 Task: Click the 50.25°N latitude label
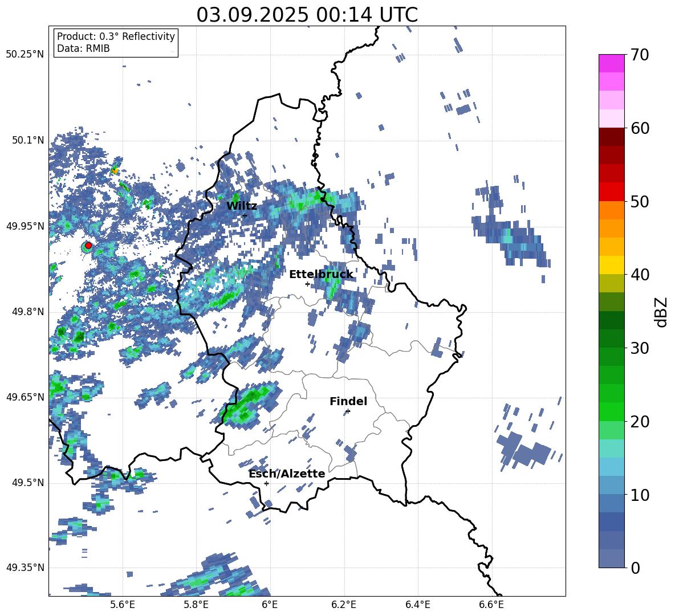click(25, 55)
